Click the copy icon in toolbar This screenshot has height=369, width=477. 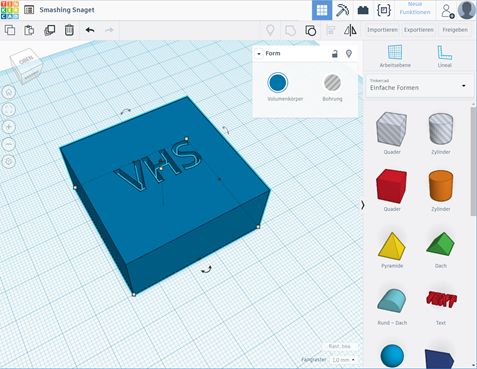10,30
